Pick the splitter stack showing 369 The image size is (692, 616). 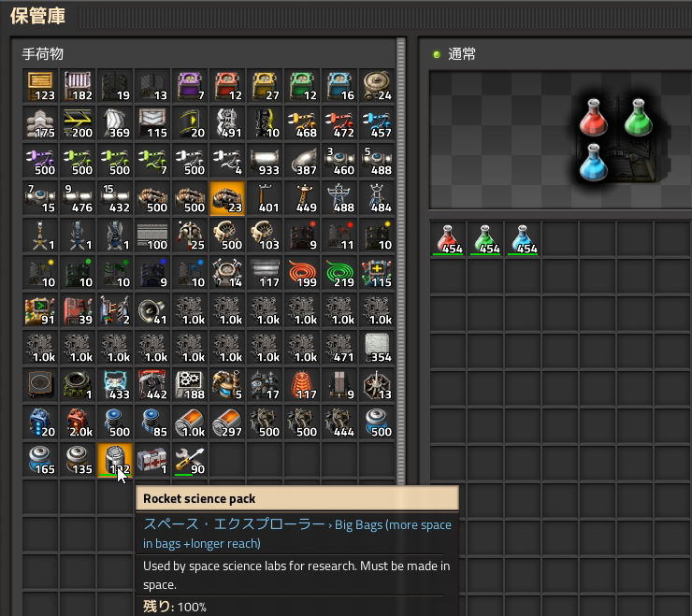pyautogui.click(x=115, y=123)
